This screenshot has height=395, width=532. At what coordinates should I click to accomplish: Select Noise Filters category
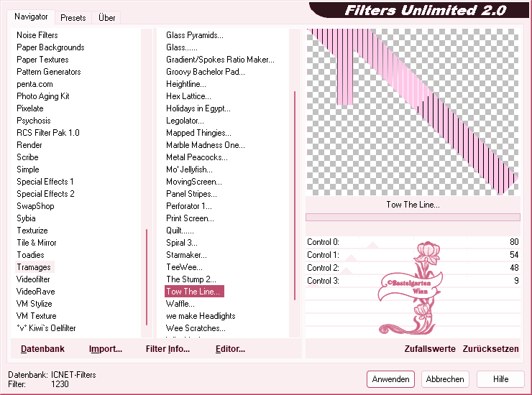coord(37,35)
